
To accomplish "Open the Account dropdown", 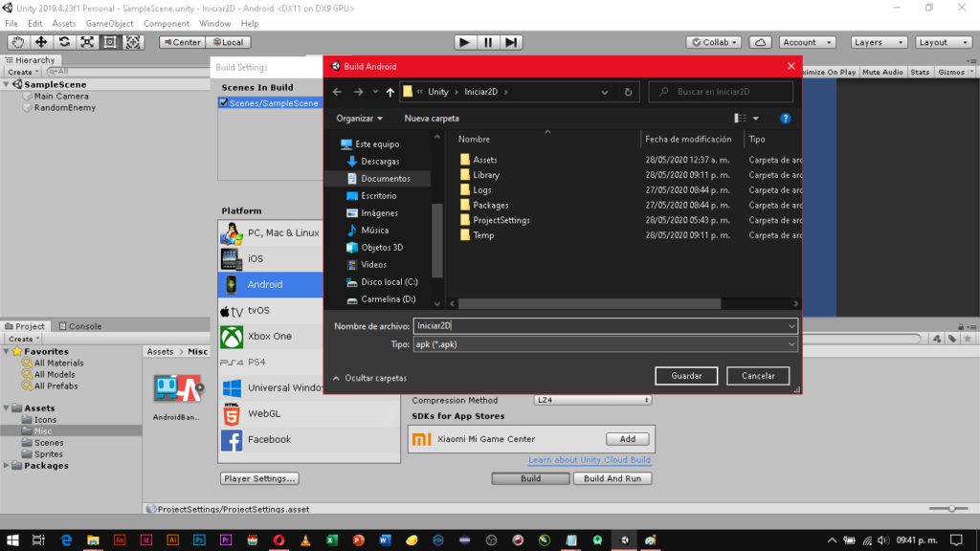I will (808, 42).
